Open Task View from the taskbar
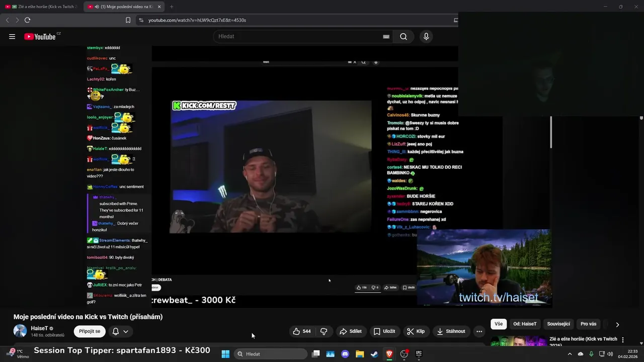 (316, 354)
